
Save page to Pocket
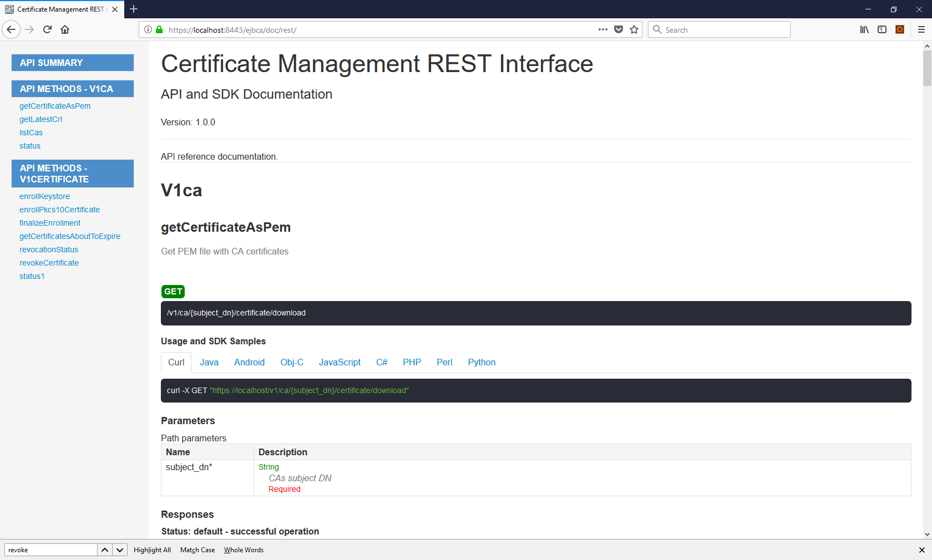619,30
